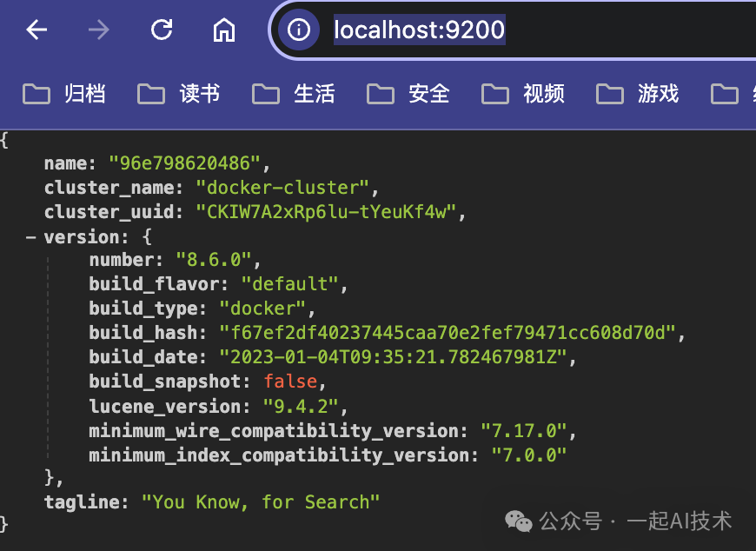Open the 生活 bookmarks folder
This screenshot has width=756, height=551.
tap(294, 94)
